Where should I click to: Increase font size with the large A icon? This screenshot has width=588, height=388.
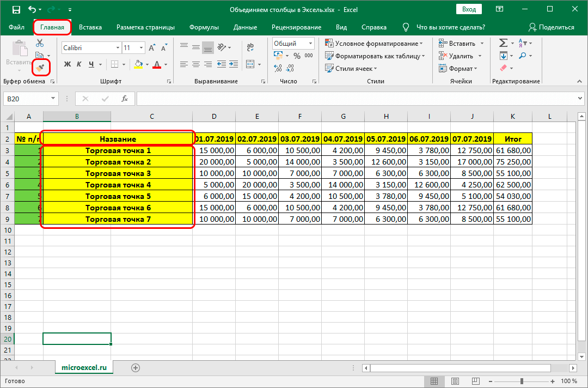click(x=152, y=47)
